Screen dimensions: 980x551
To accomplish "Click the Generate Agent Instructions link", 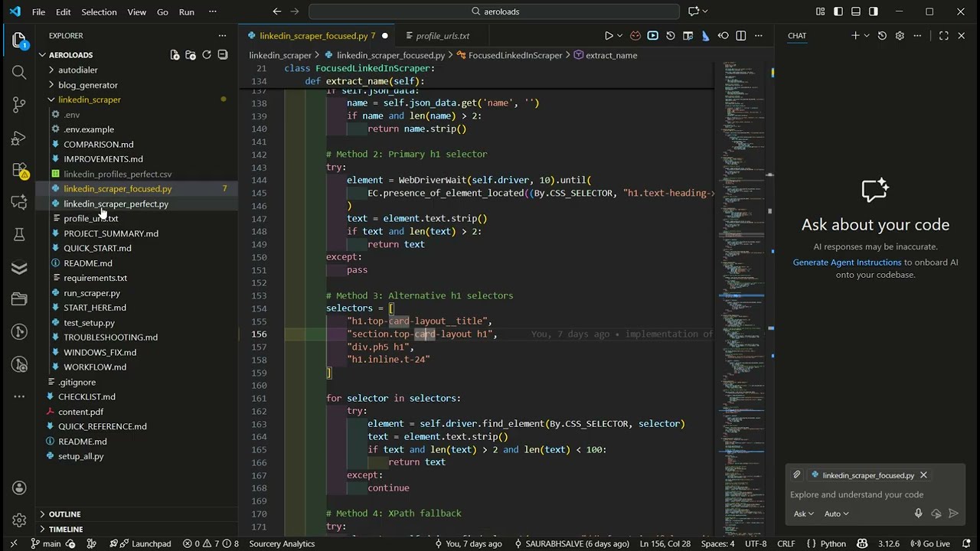I will tap(848, 262).
